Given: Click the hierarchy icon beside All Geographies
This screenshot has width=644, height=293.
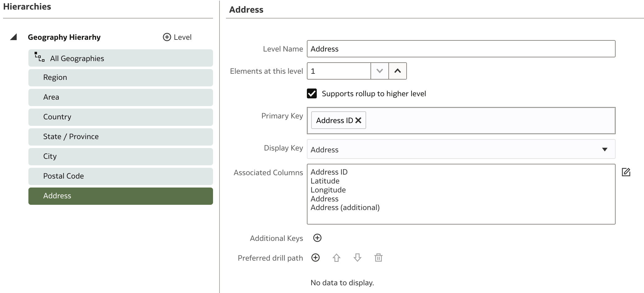Looking at the screenshot, I should point(40,57).
